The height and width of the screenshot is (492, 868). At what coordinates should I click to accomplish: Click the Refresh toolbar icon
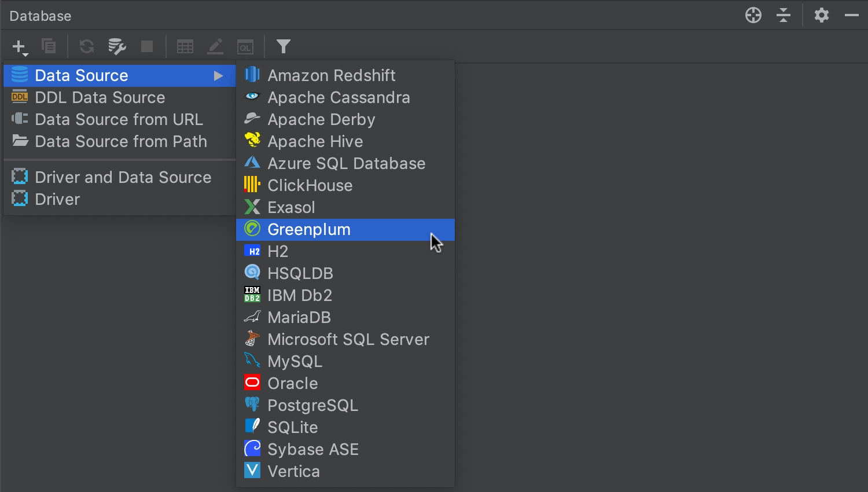[x=87, y=46]
